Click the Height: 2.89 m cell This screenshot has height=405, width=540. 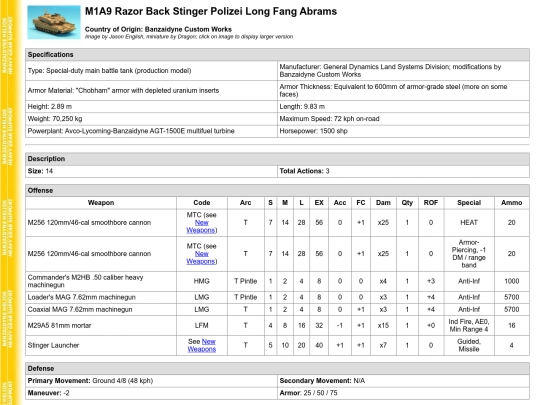(x=151, y=106)
